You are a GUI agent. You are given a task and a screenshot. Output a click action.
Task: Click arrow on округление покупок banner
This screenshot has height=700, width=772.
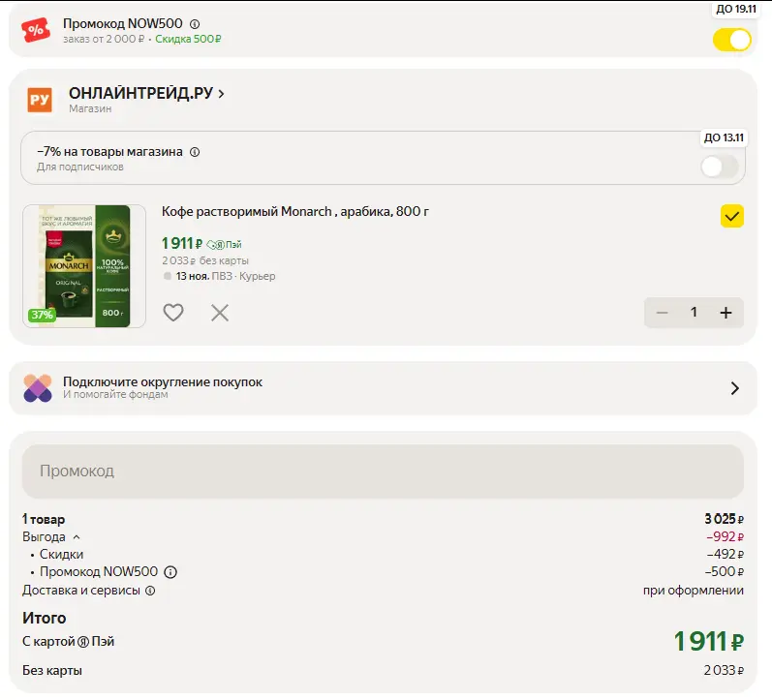[x=734, y=388]
